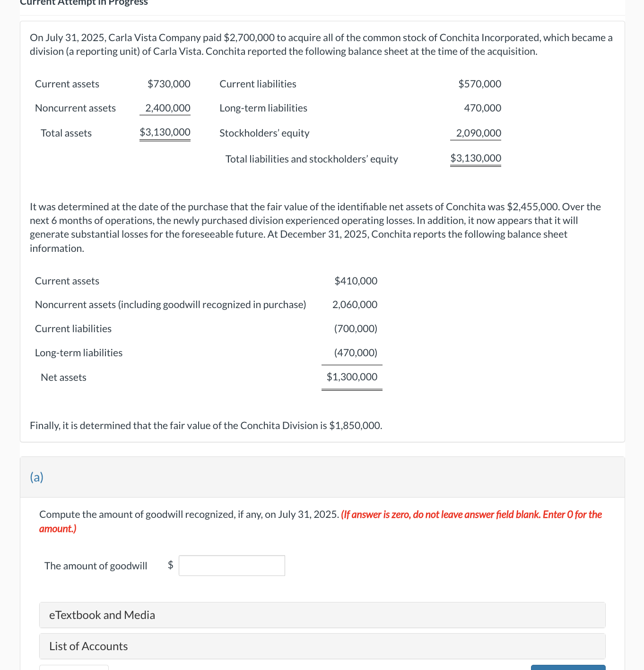Click the Total liabilities and stockholders' equity line
The width and height of the screenshot is (644, 670).
click(x=312, y=159)
